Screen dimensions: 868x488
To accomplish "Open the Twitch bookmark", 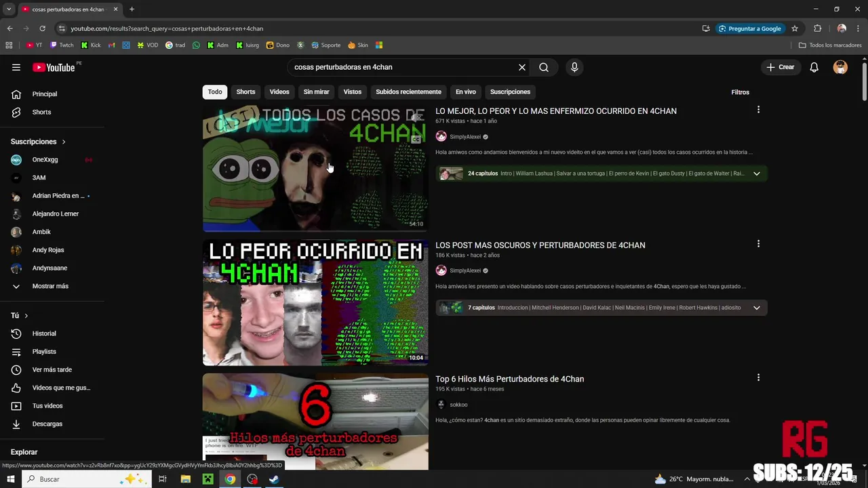I will pos(62,45).
